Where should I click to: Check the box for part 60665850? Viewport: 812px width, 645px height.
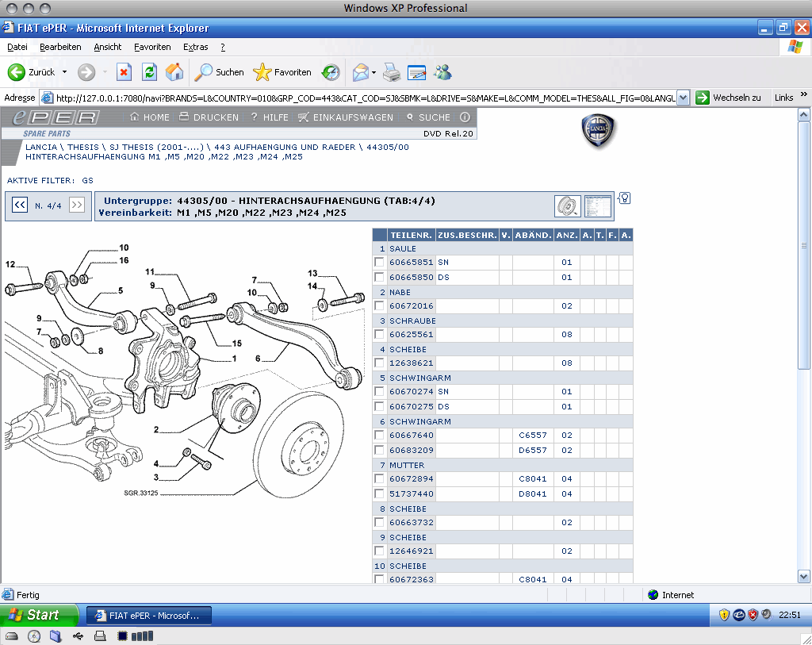click(379, 277)
